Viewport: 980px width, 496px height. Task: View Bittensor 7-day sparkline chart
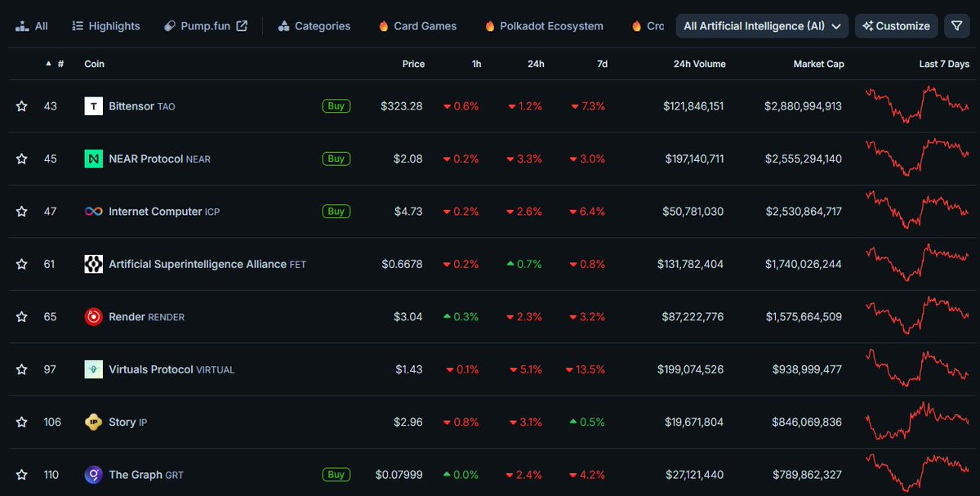point(917,105)
